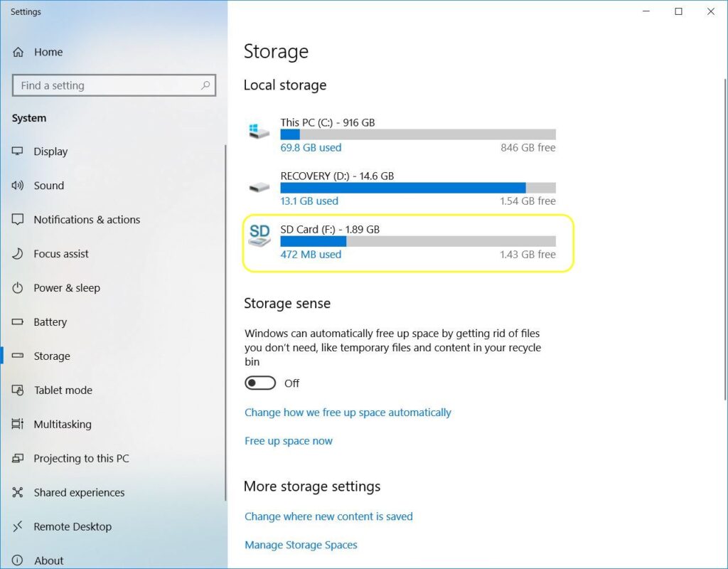Viewport: 728px width, 569px height.
Task: Open RECOVERY (D:) drive details
Action: pos(398,188)
